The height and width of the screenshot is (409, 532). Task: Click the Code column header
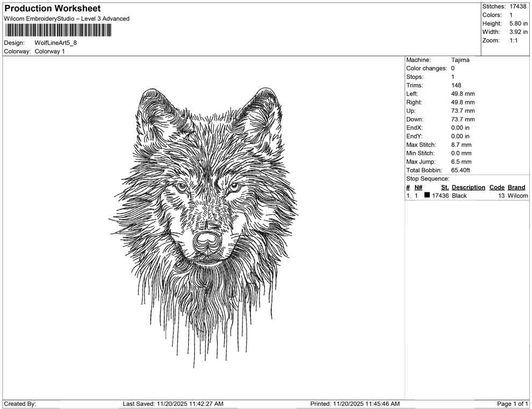pyautogui.click(x=497, y=187)
